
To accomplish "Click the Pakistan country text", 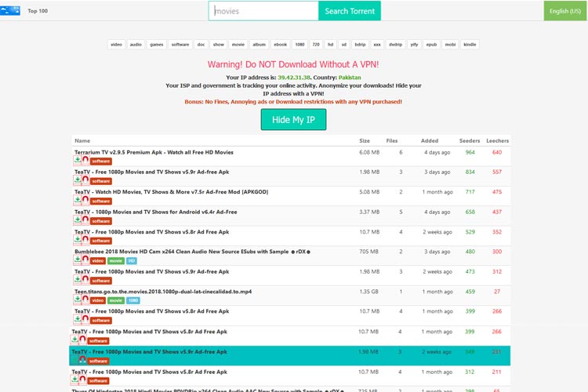I will point(350,78).
